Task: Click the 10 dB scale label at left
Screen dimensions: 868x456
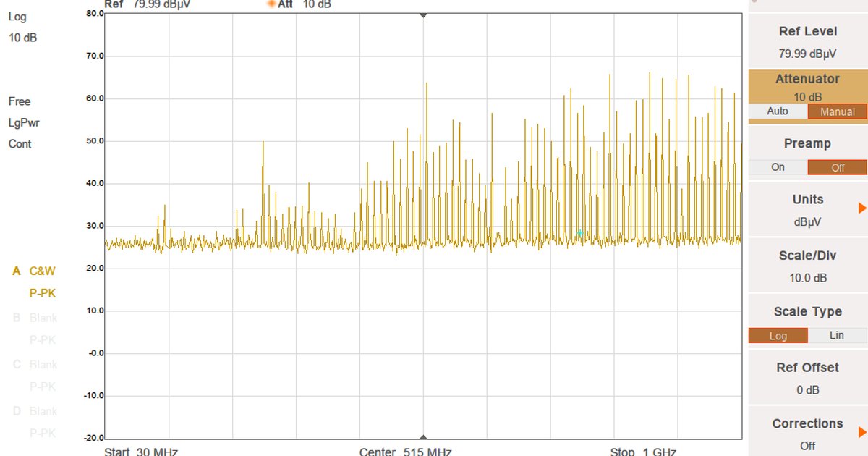Action: tap(22, 38)
